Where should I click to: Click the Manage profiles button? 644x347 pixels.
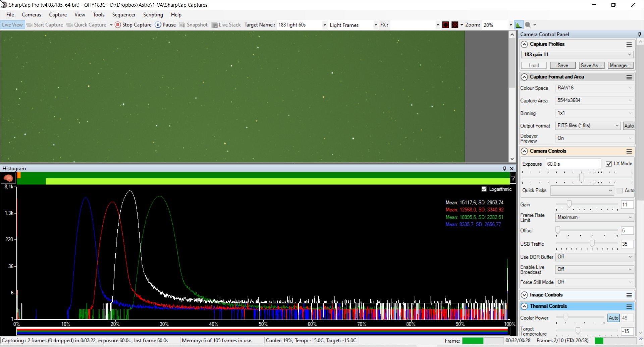click(621, 65)
